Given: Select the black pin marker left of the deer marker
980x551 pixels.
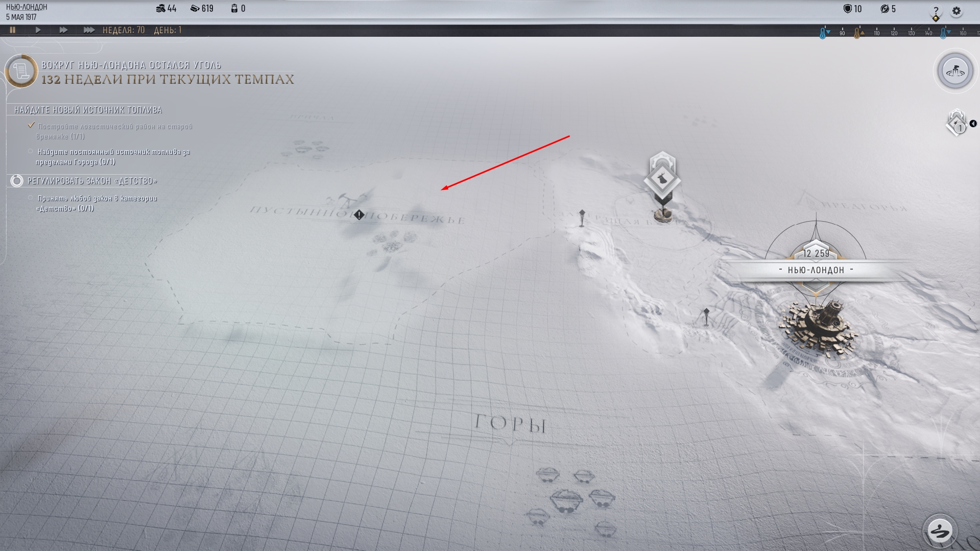Looking at the screenshot, I should [582, 218].
